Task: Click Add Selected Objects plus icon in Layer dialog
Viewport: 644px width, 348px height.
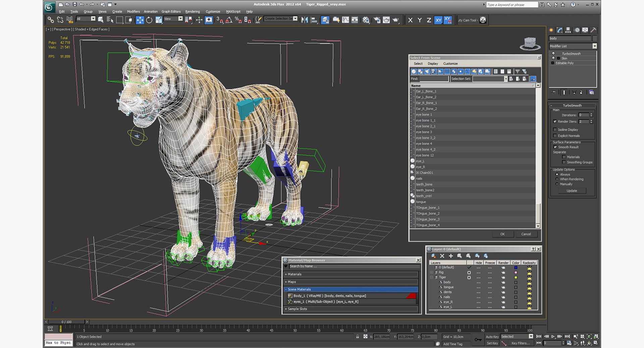Action: tap(451, 256)
